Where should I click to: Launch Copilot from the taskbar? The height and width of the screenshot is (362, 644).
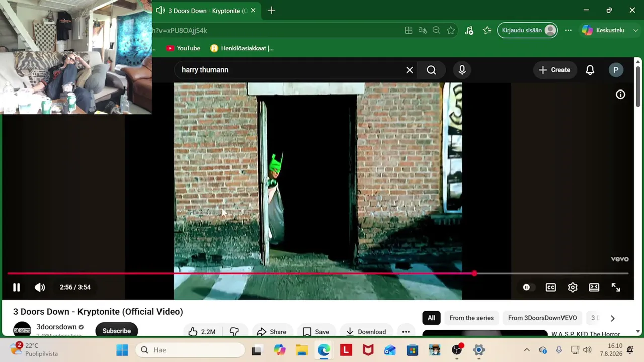click(x=279, y=350)
